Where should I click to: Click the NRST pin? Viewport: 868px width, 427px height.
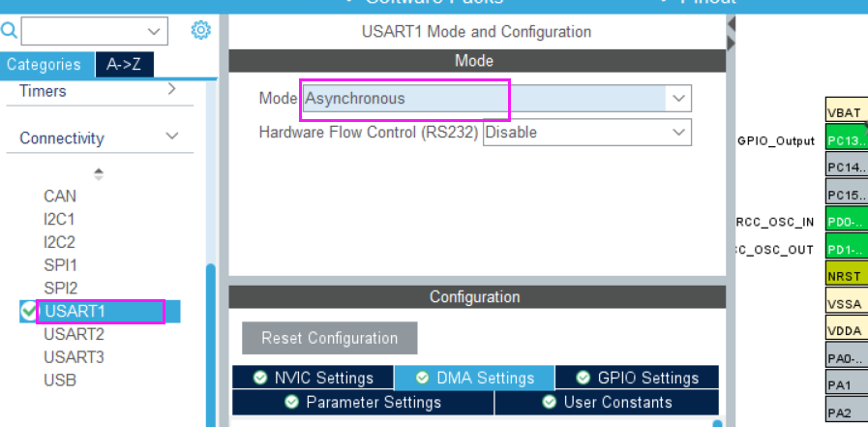[x=847, y=273]
